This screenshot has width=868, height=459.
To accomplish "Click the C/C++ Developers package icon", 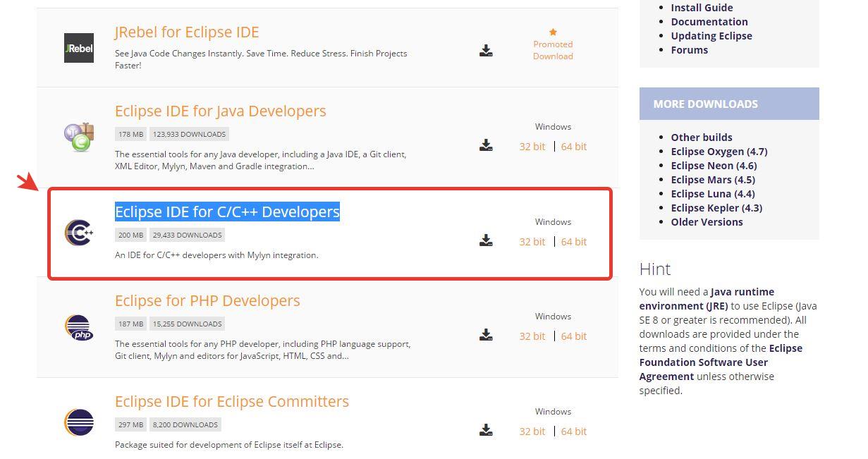I will click(x=78, y=232).
